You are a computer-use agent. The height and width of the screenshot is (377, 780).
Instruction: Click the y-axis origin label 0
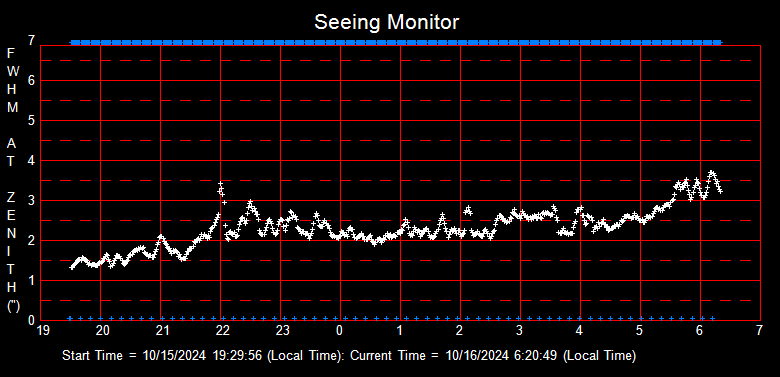point(32,320)
